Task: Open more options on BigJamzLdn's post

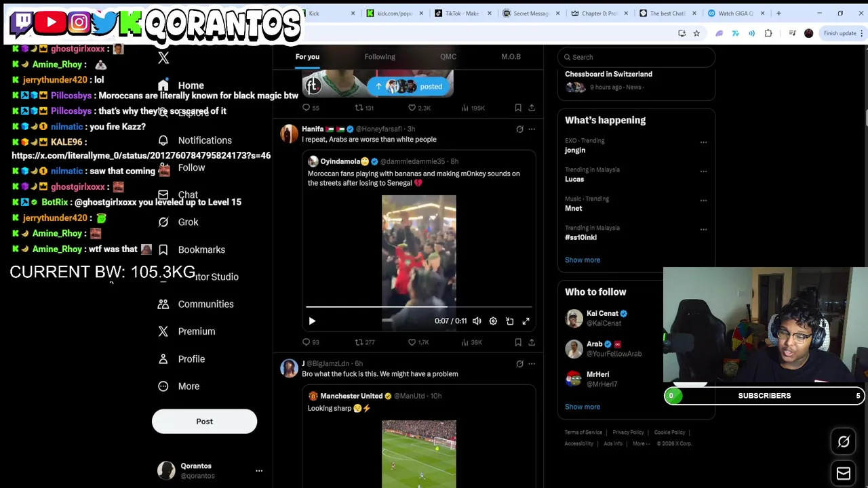Action: click(532, 364)
